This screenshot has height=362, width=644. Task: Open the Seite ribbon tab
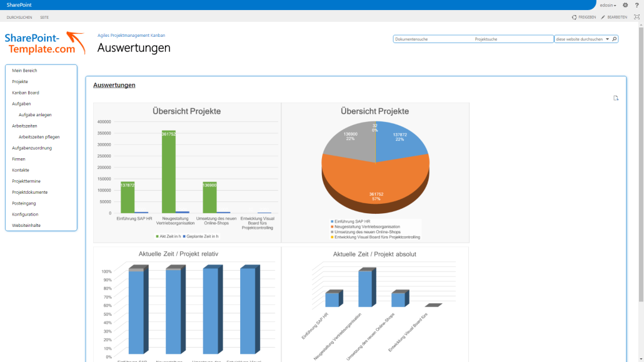[x=44, y=18]
